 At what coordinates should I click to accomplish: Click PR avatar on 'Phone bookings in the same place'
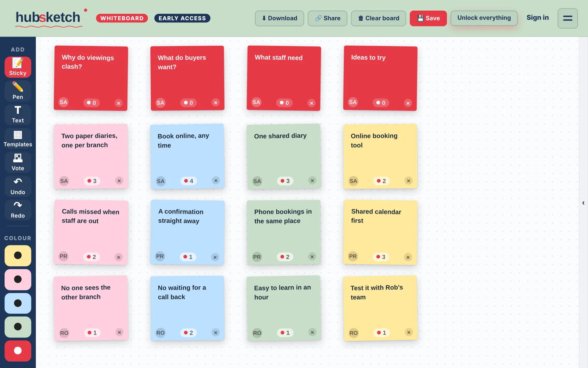(257, 257)
